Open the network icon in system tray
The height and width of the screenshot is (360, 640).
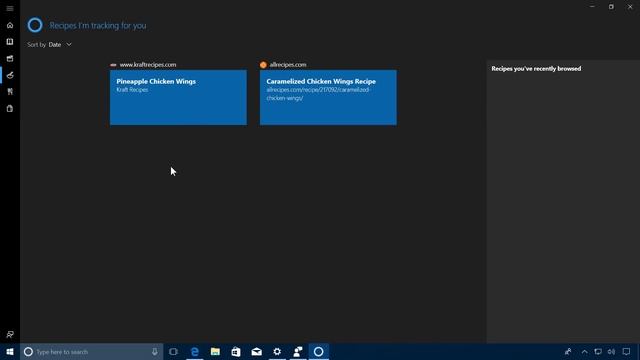point(598,352)
